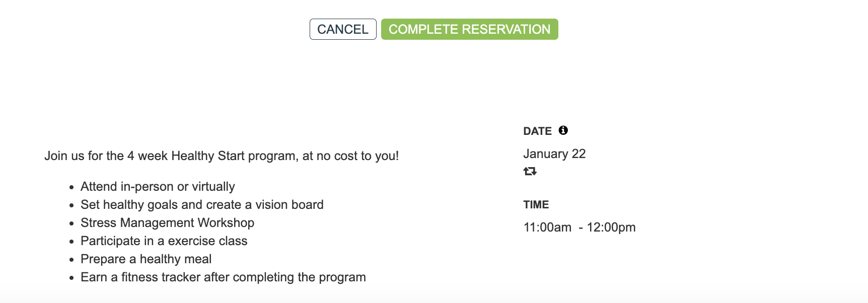This screenshot has width=868, height=303.
Task: Select the "Stress Management Workshop" bullet
Action: pos(167,223)
